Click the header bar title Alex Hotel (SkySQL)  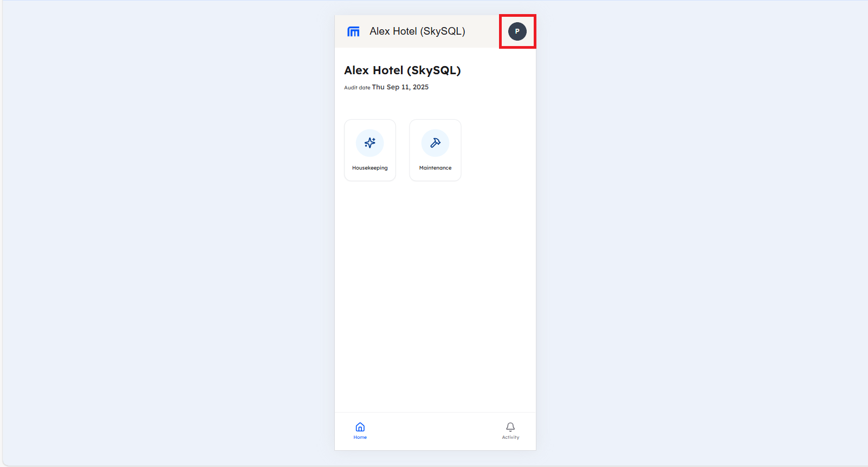pos(417,31)
